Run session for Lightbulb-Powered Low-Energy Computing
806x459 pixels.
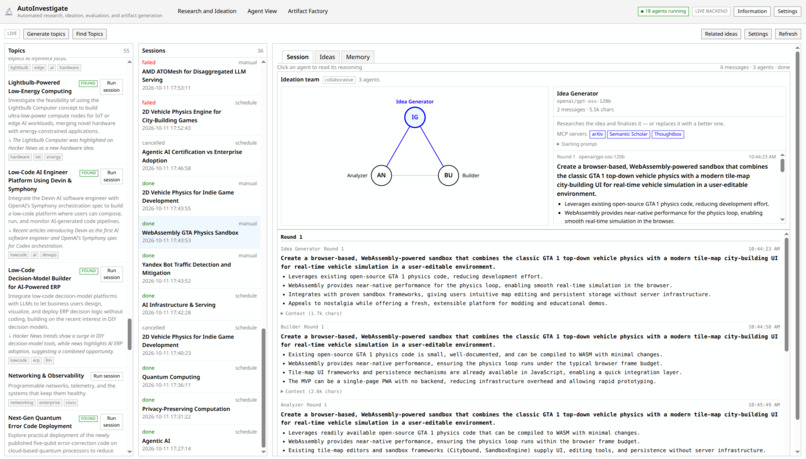(112, 86)
